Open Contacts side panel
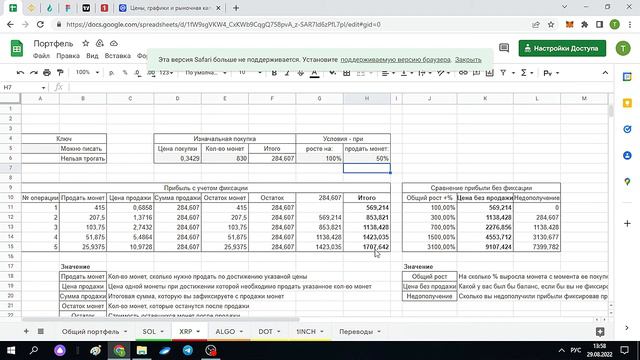This screenshot has width=640, height=360. pyautogui.click(x=627, y=156)
